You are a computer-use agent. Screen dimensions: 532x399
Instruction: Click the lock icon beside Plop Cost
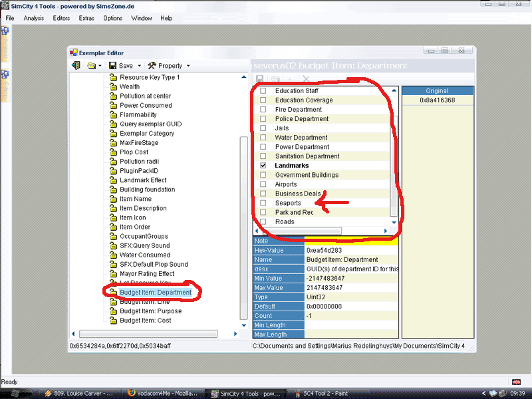113,152
